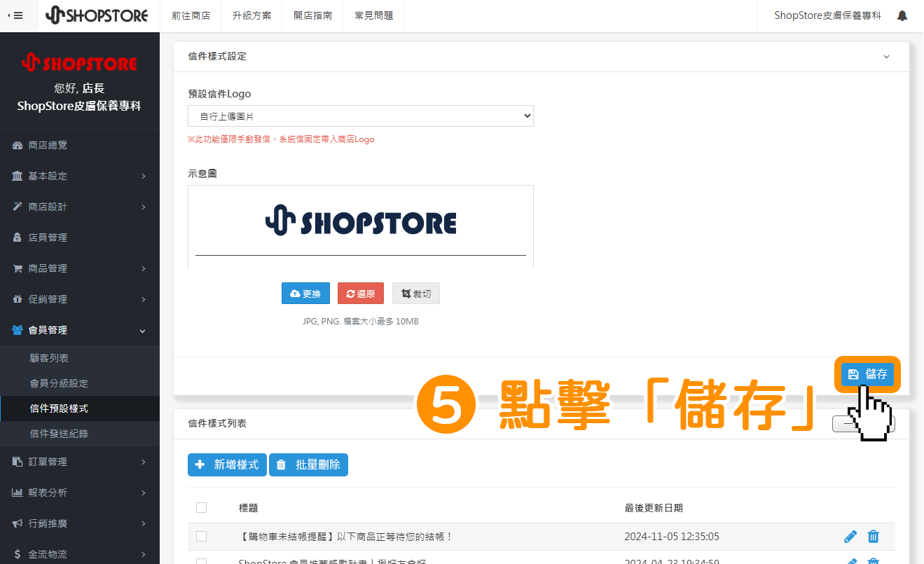The height and width of the screenshot is (564, 924).
Task: Check the cart reminder template row checkbox
Action: click(x=202, y=537)
